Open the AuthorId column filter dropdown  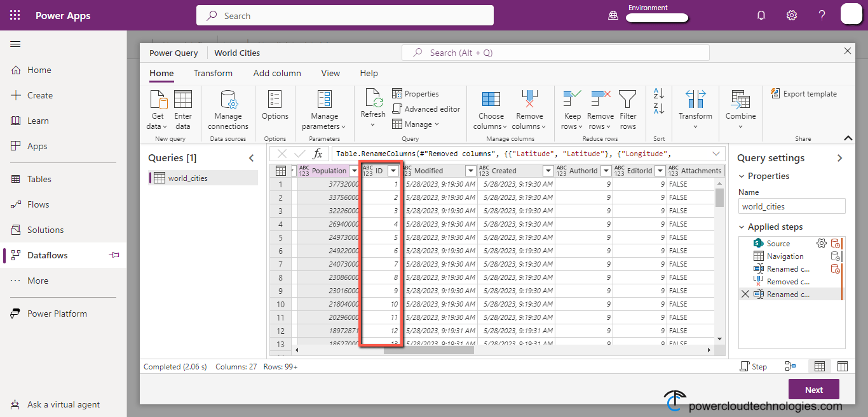[606, 171]
